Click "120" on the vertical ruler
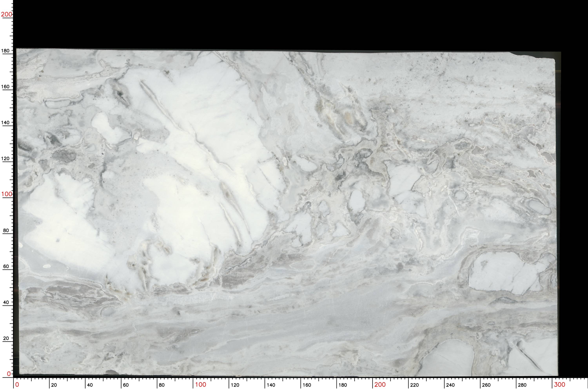The height and width of the screenshot is (391, 588). click(5, 158)
